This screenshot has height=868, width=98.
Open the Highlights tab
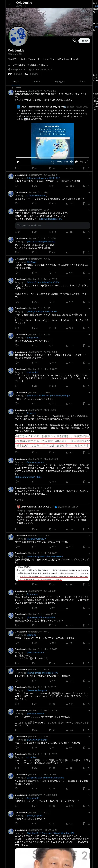tap(60, 82)
